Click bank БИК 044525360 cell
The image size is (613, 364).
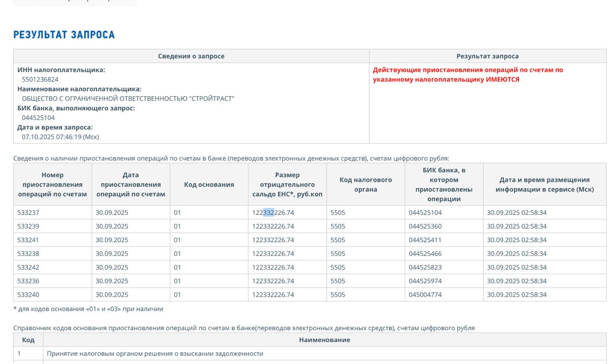pos(425,226)
